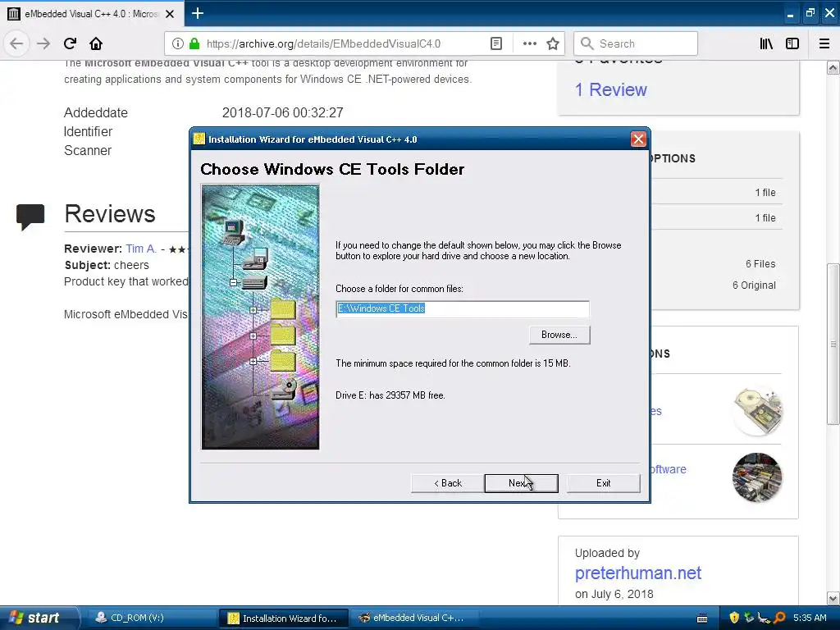Screen dimensions: 840x630
Task: Open a new browser tab
Action: pos(198,13)
